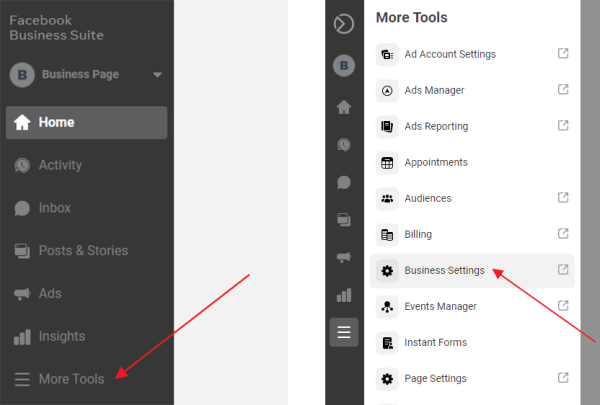Image resolution: width=600 pixels, height=405 pixels.
Task: Open Ad Account Settings
Action: tap(472, 54)
